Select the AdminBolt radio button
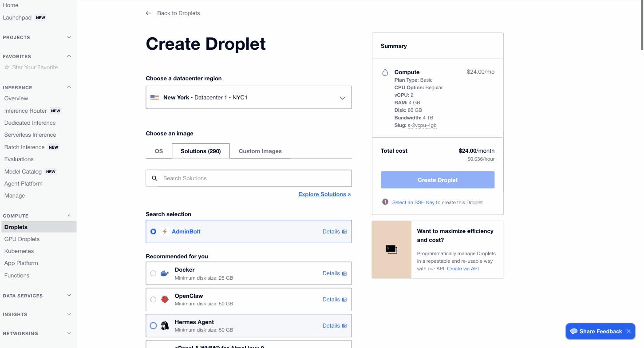This screenshot has height=348, width=644. (153, 232)
